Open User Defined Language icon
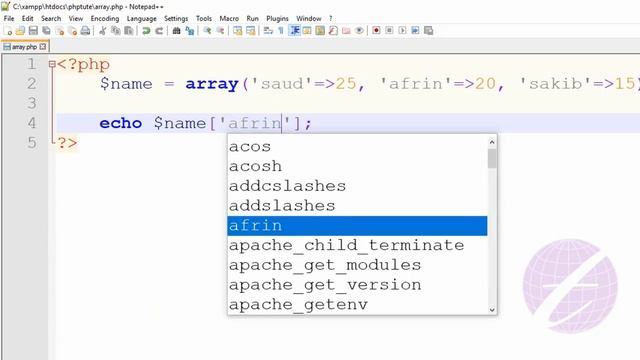The height and width of the screenshot is (360, 640). click(x=307, y=31)
